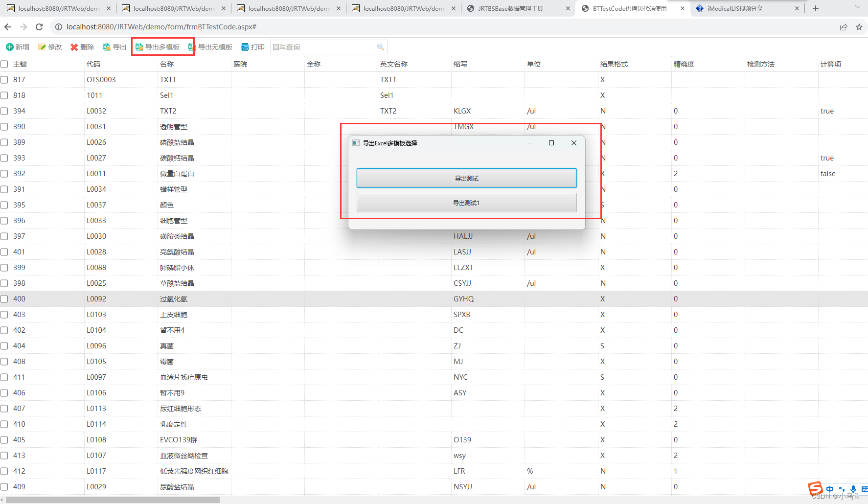This screenshot has width=868, height=504.
Task: Check the row 818 checkbox
Action: 4,95
